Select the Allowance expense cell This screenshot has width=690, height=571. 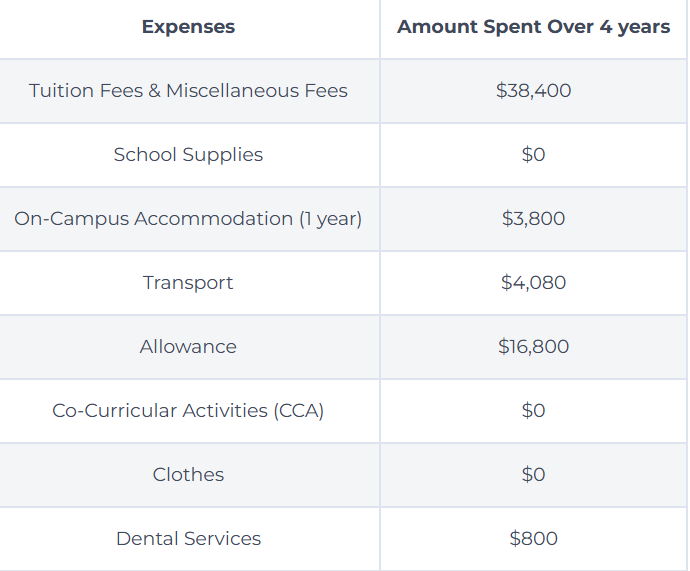pyautogui.click(x=188, y=347)
